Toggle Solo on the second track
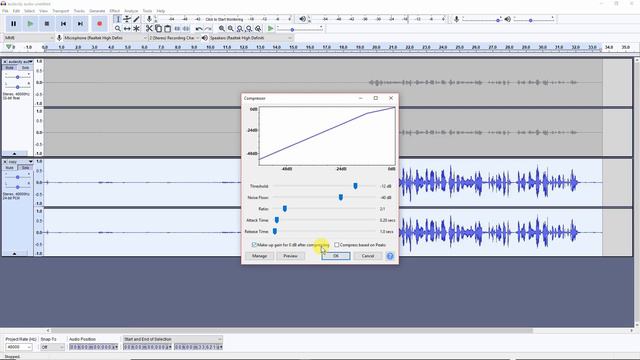The height and width of the screenshot is (360, 640). (25, 167)
